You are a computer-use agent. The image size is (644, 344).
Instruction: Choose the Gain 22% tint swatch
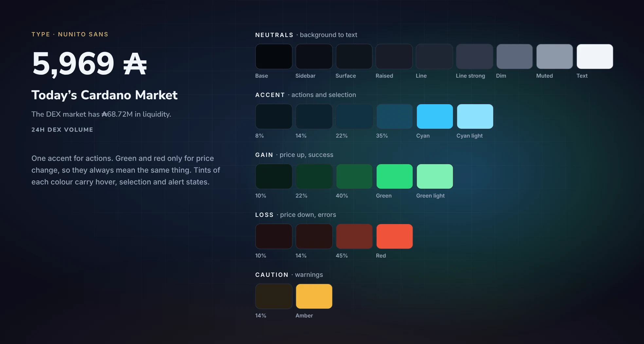coord(314,176)
